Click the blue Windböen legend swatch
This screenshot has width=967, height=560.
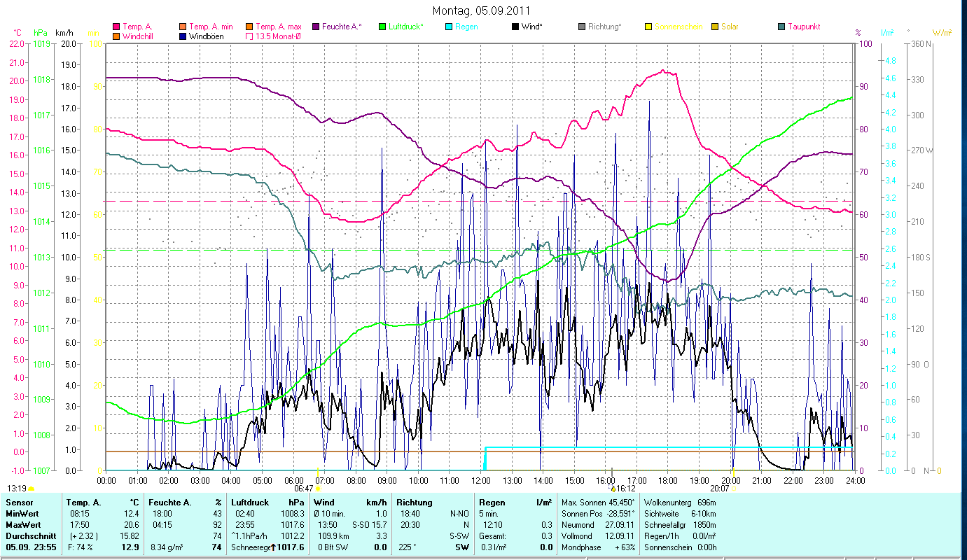point(183,36)
